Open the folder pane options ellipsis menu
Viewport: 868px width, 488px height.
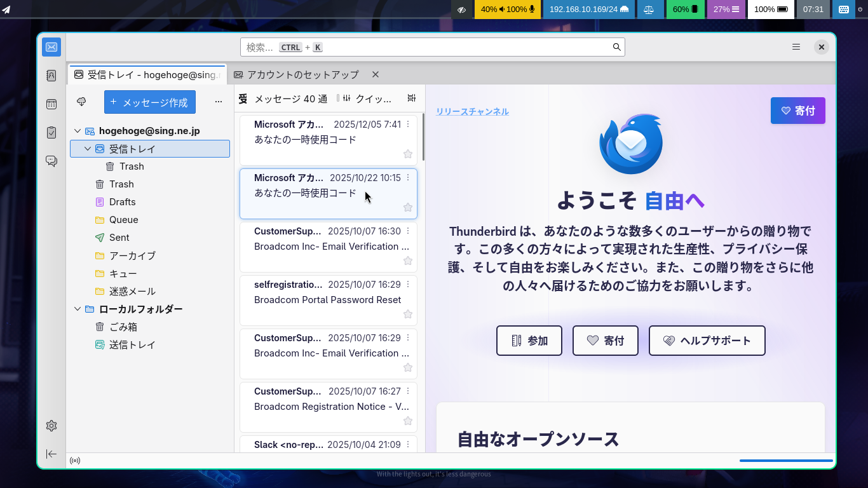click(x=219, y=102)
